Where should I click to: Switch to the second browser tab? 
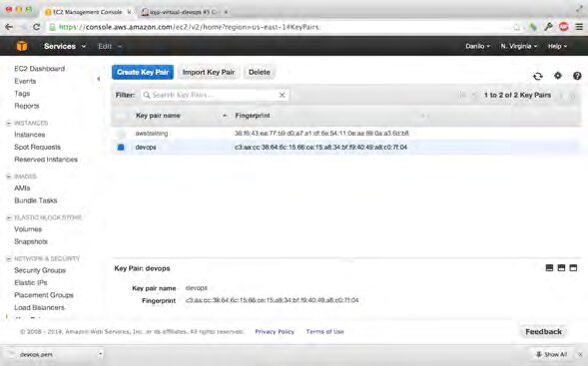coord(182,12)
